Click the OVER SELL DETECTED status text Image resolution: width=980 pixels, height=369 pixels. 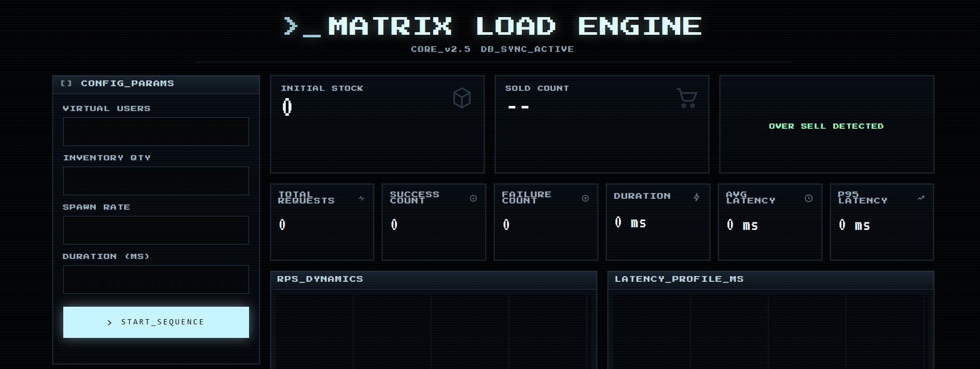point(826,126)
